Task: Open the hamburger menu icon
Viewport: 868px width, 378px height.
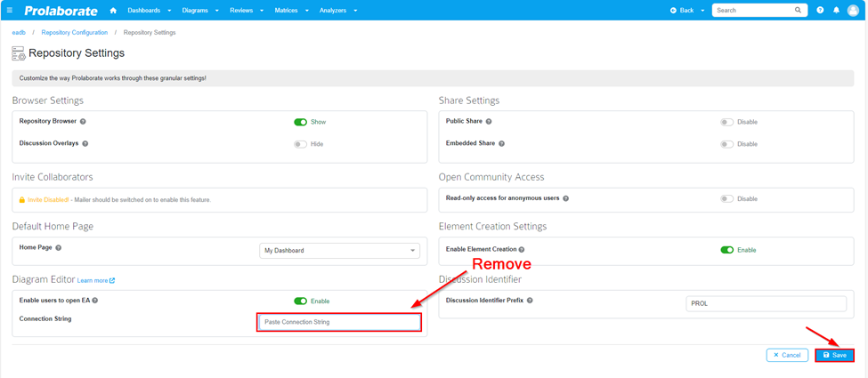Action: pyautogui.click(x=10, y=10)
